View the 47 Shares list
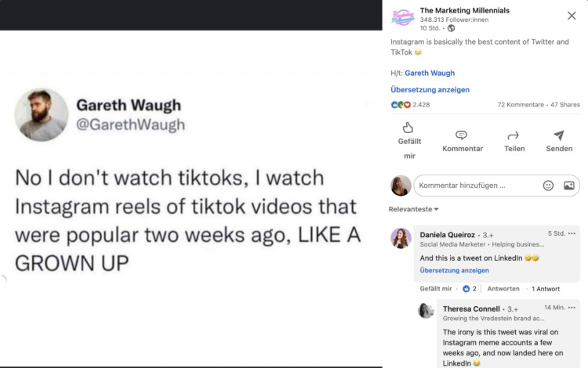Viewport: 588px width, 368px height. point(565,105)
